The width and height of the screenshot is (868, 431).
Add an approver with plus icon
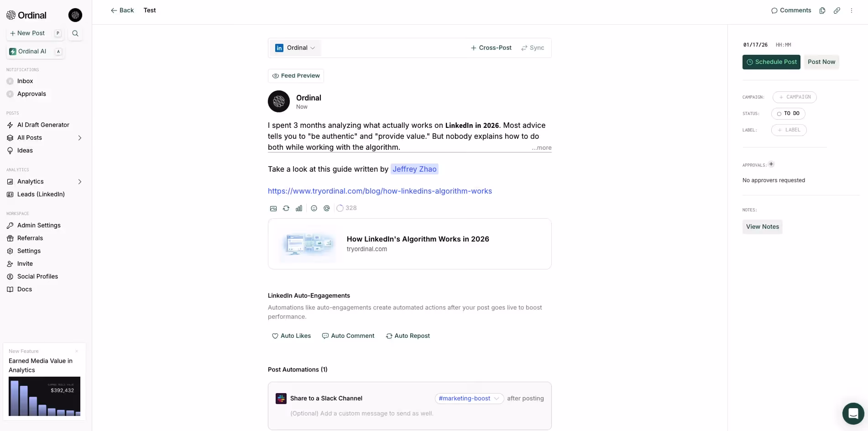[x=771, y=164]
